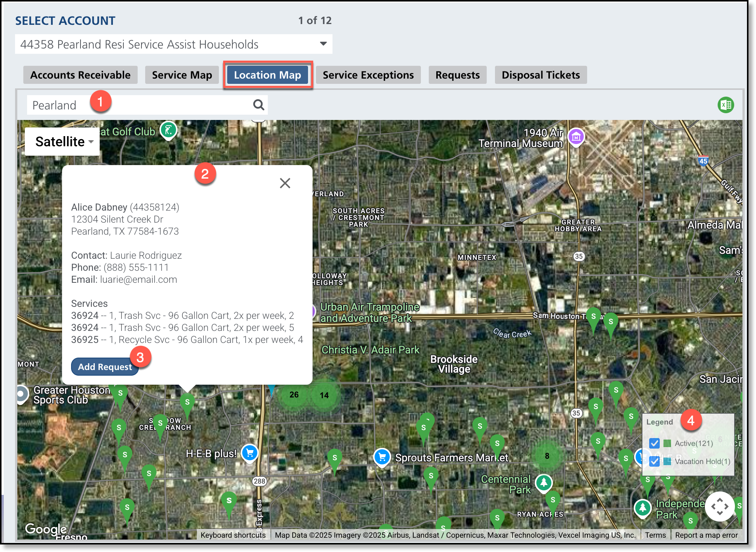Click the cluster marker labeled 26
The height and width of the screenshot is (552, 756).
pyautogui.click(x=294, y=394)
